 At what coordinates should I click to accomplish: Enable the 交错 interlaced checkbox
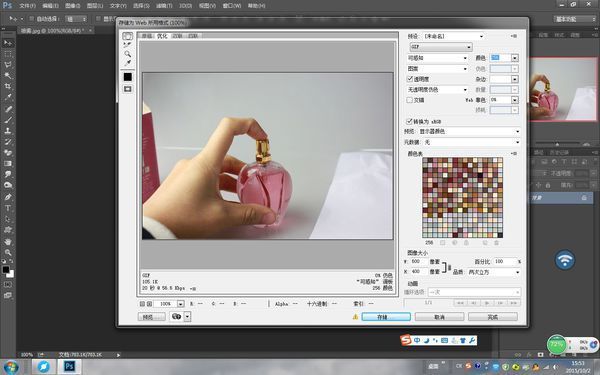point(409,100)
